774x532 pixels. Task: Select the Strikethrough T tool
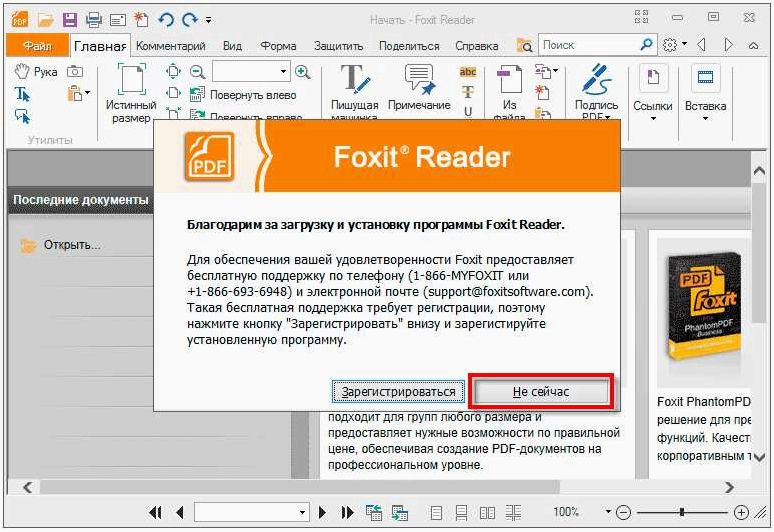pos(468,92)
